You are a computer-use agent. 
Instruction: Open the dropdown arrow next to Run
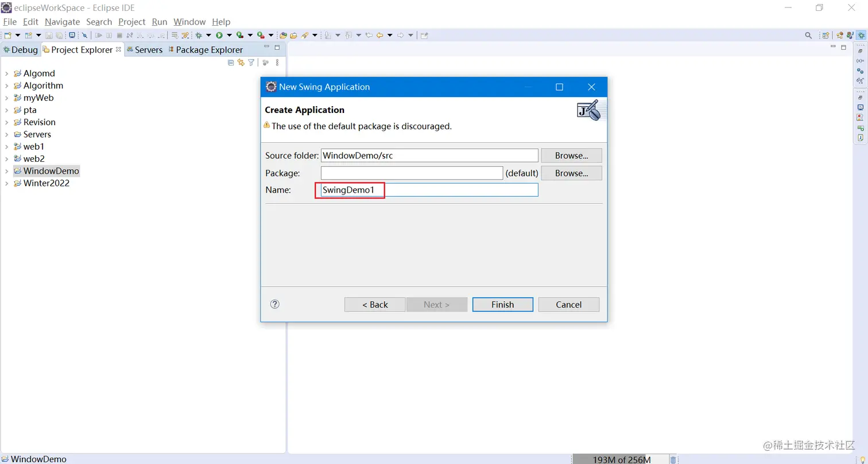229,35
